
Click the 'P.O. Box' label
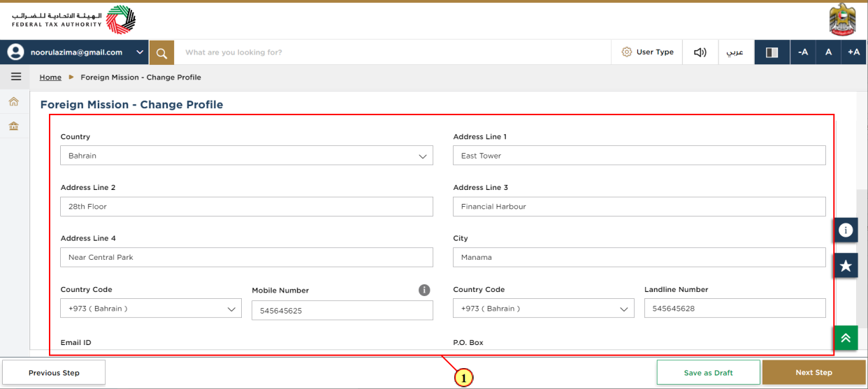point(468,343)
